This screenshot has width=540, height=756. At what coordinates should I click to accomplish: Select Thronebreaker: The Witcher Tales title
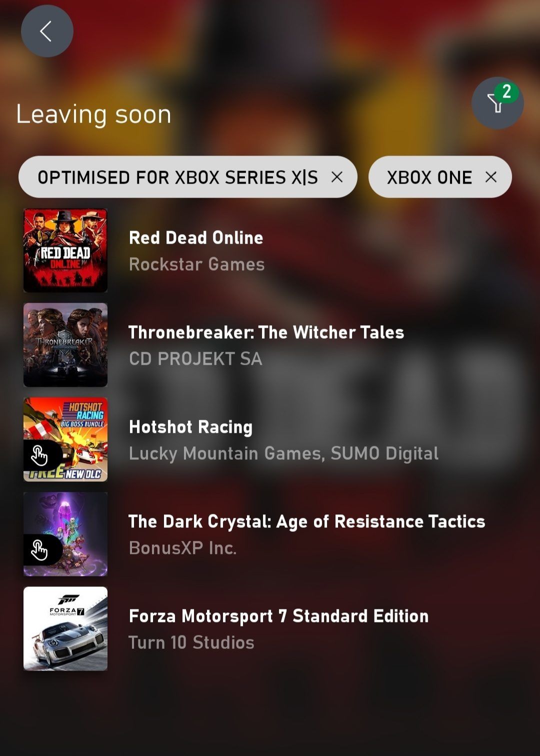(266, 332)
